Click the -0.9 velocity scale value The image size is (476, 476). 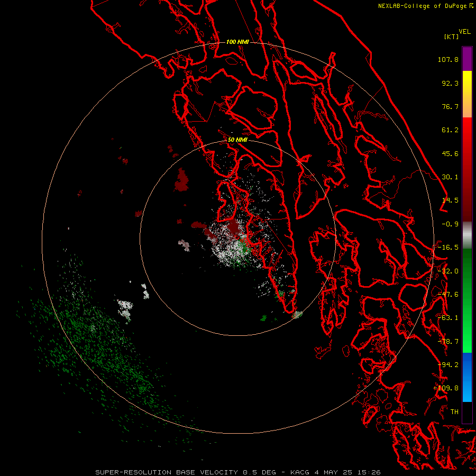pos(450,224)
